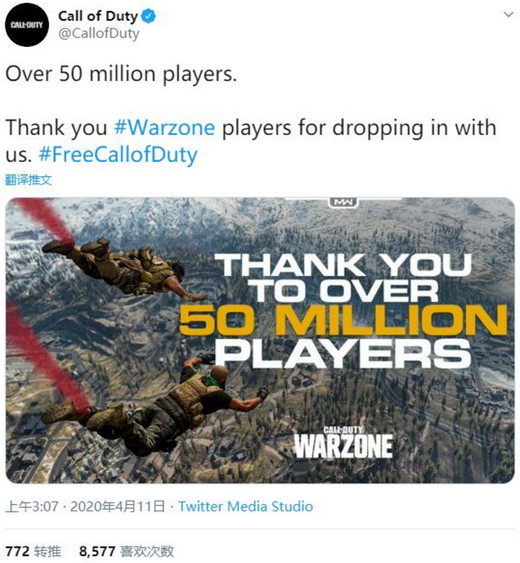This screenshot has width=520, height=563.
Task: Click the Call of Duty profile avatar
Action: coord(27,25)
